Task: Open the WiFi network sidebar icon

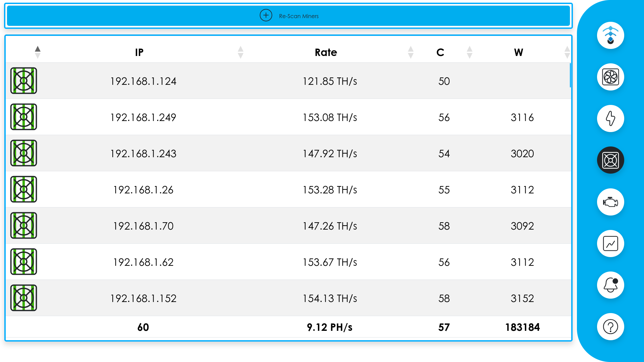Action: [610, 36]
